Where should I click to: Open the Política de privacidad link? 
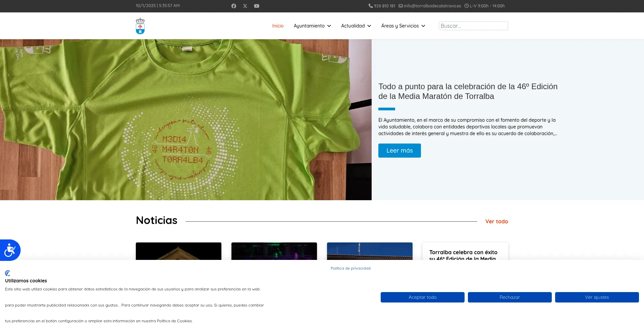point(351,268)
